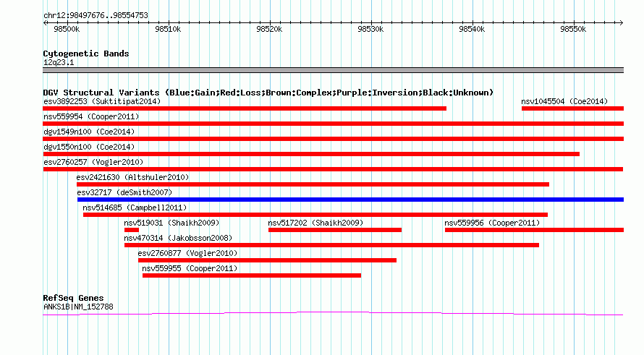Select the red nsv559956 variant bar
The image size is (644, 355).
tap(534, 230)
